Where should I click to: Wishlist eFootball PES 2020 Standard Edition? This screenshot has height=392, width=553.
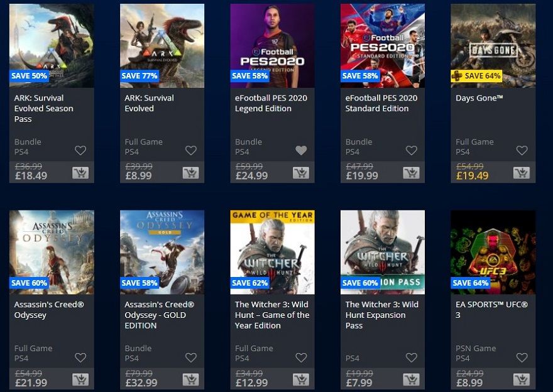411,151
